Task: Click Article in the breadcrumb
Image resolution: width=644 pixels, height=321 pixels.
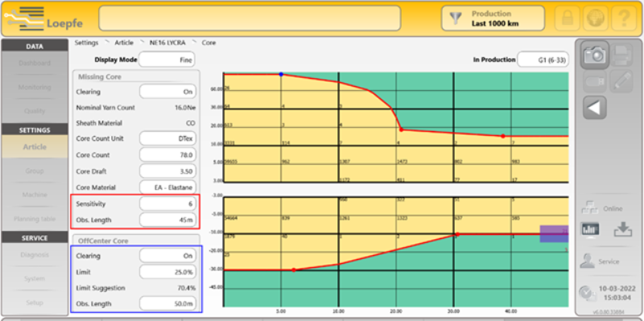Action: (x=124, y=43)
